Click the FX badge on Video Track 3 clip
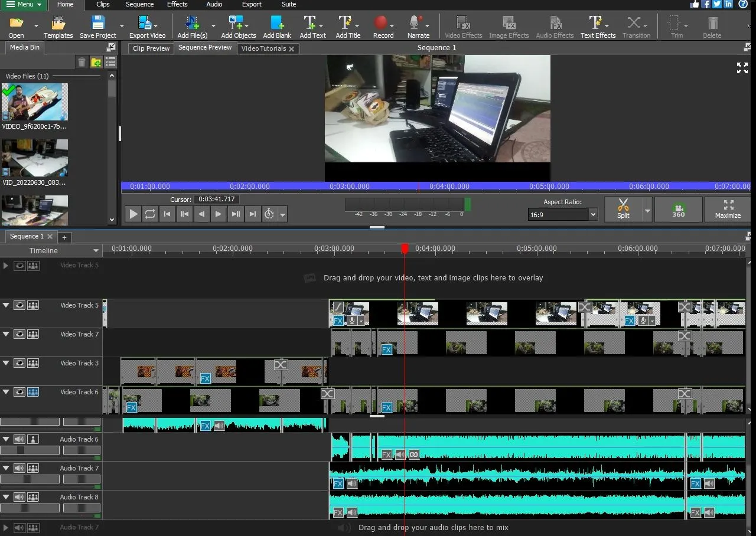 pos(206,378)
